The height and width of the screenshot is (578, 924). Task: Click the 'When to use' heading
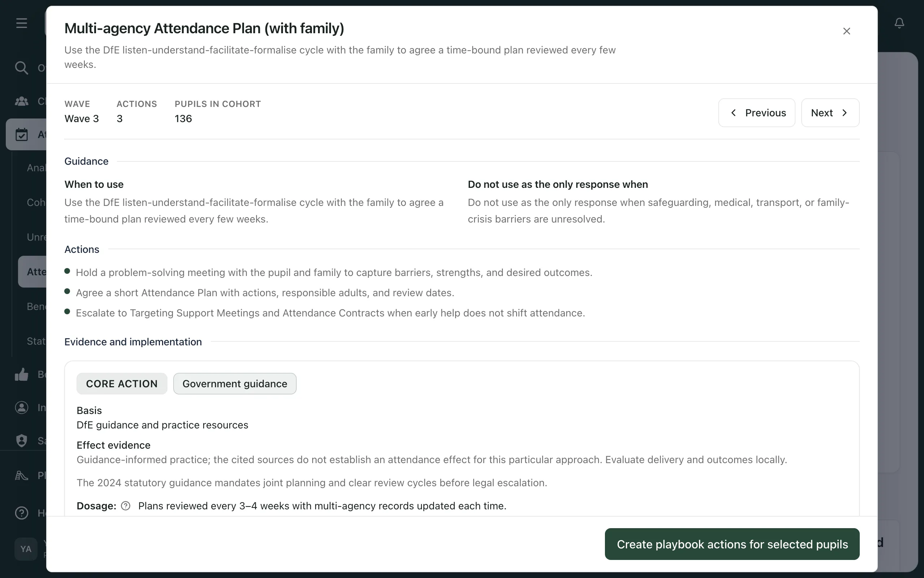tap(94, 184)
